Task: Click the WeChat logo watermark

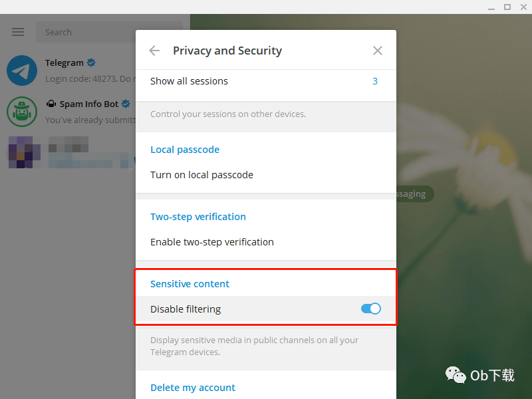Action: pos(456,375)
